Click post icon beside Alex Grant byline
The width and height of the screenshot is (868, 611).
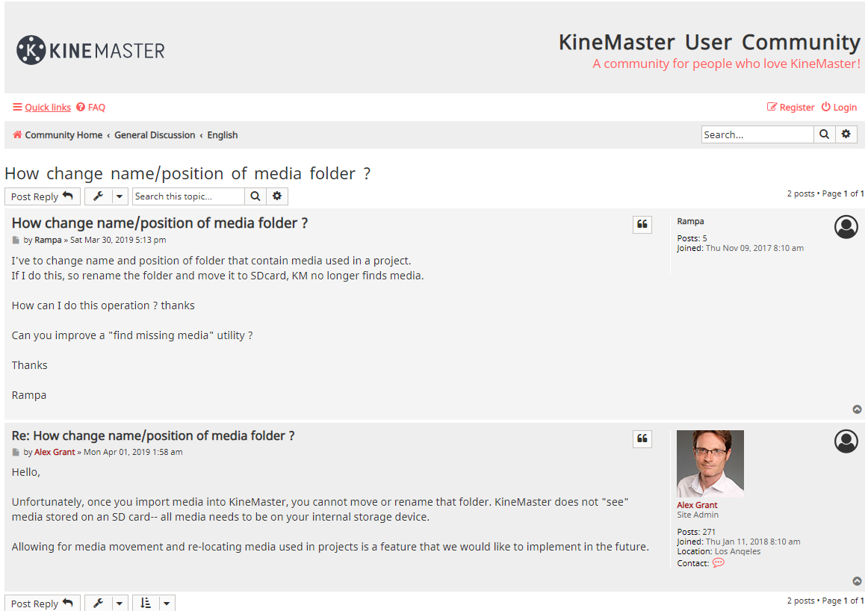(x=16, y=453)
